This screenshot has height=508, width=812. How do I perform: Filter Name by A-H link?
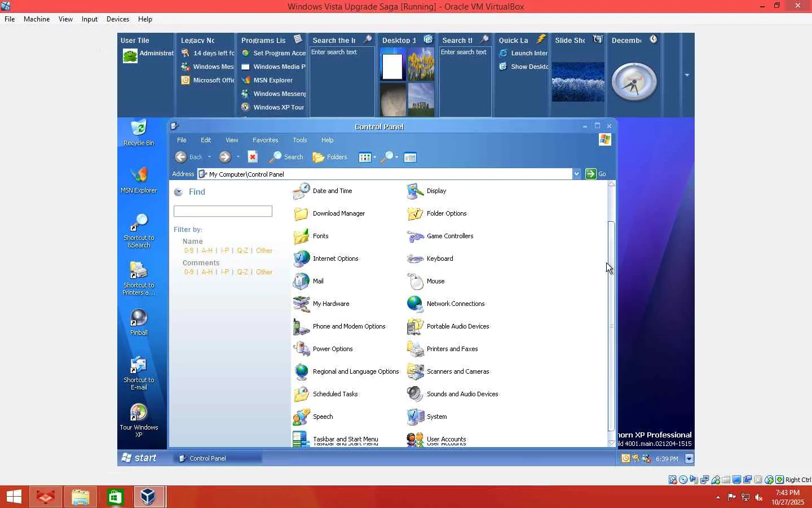coord(207,251)
